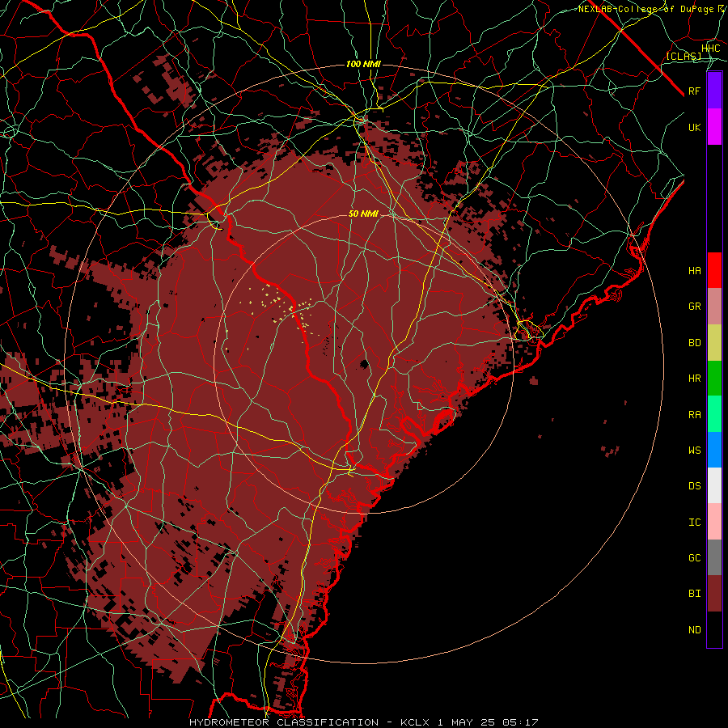Click the small black radar hole in echoes
Screen dimensions: 728x728
tap(364, 363)
